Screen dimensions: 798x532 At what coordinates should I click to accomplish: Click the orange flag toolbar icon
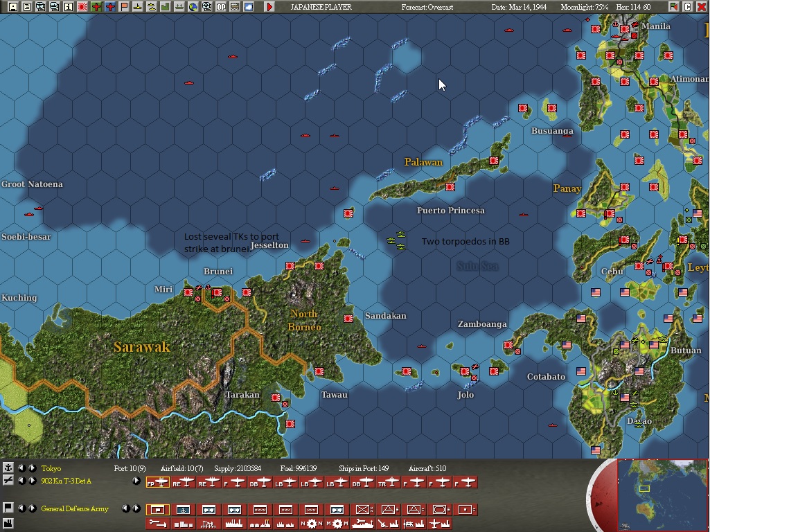(x=124, y=7)
